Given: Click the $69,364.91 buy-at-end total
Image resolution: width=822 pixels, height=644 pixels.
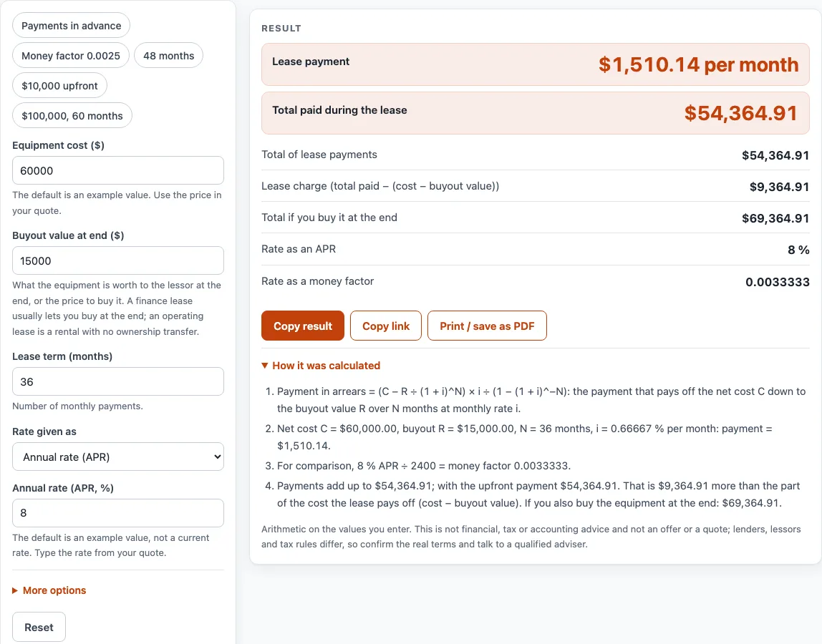Looking at the screenshot, I should (775, 218).
